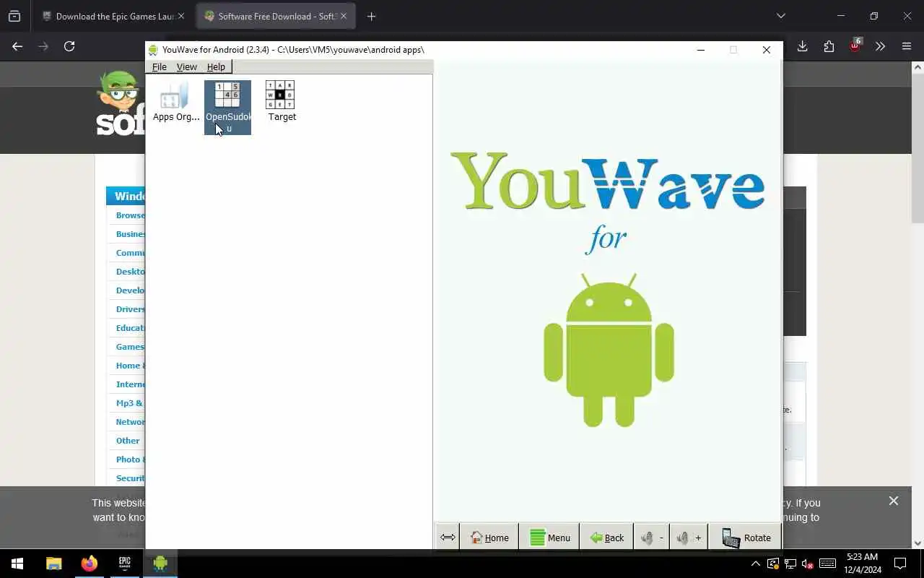Dismiss the cookie notice banner
The width and height of the screenshot is (924, 578).
tap(894, 501)
